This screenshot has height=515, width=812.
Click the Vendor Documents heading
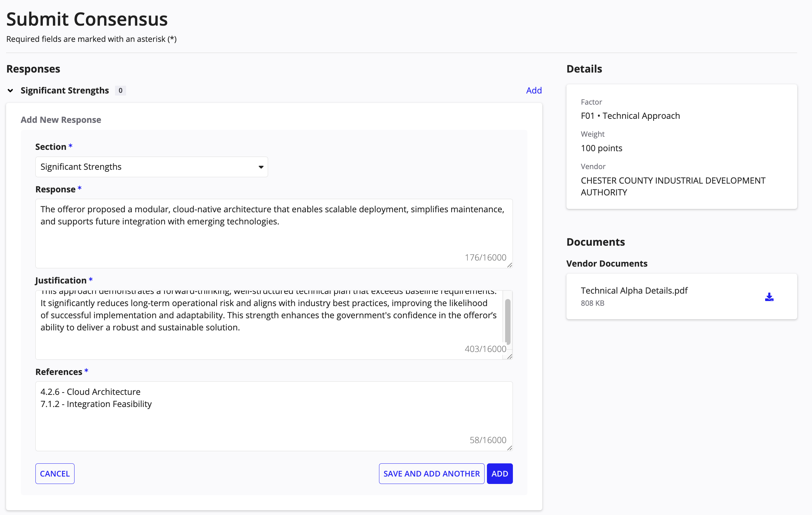click(607, 264)
